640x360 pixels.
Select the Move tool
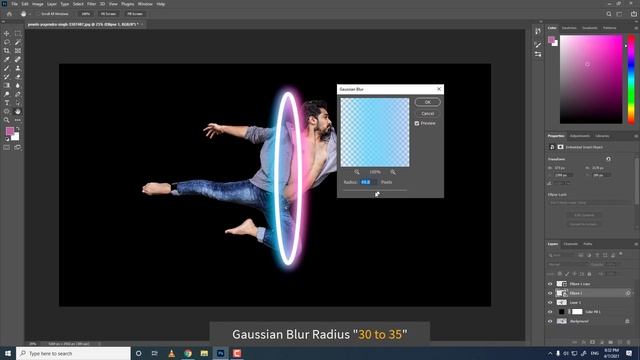click(7, 33)
